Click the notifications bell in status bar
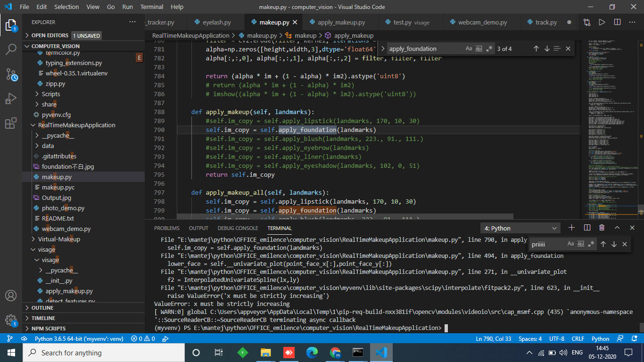Viewport: 644px width, 362px height. [x=633, y=338]
